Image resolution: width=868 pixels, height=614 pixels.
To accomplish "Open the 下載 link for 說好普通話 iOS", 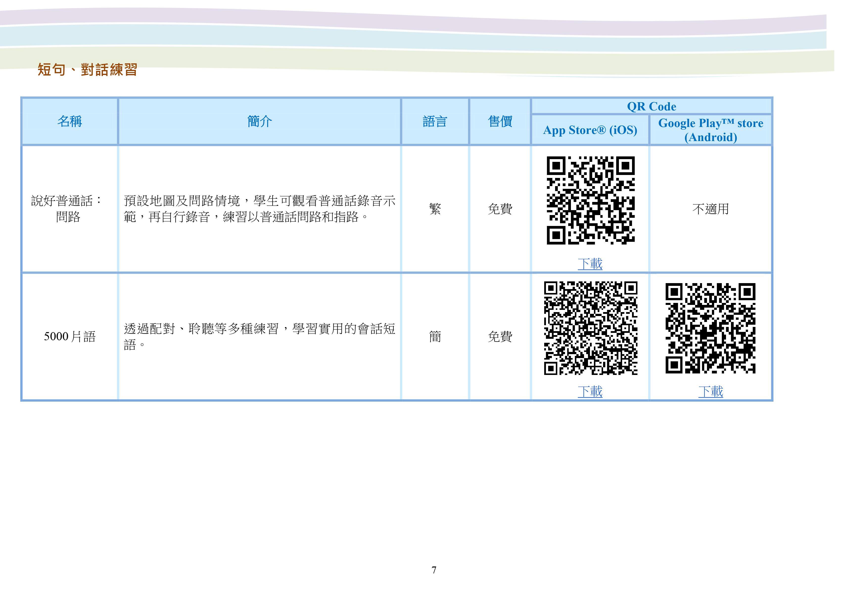I will pos(590,264).
